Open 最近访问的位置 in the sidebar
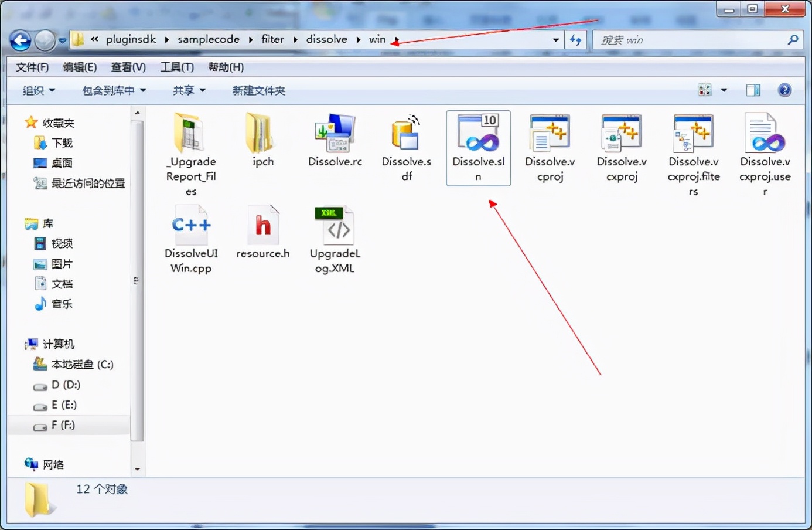This screenshot has width=812, height=530. click(x=88, y=184)
